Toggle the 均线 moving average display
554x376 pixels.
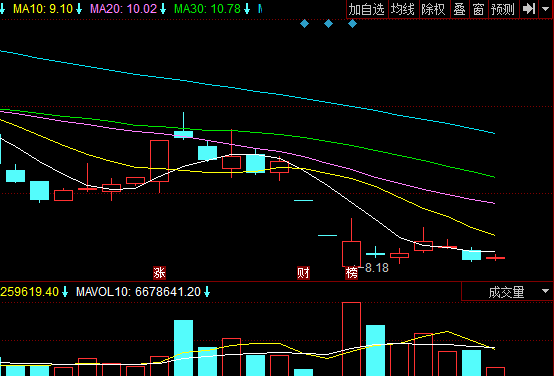403,9
